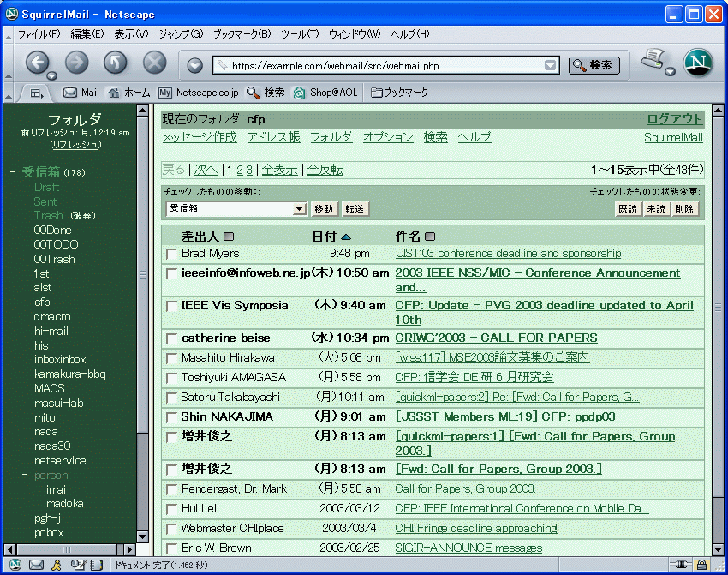Open the cfp folder in sidebar
The image size is (728, 575).
[42, 302]
